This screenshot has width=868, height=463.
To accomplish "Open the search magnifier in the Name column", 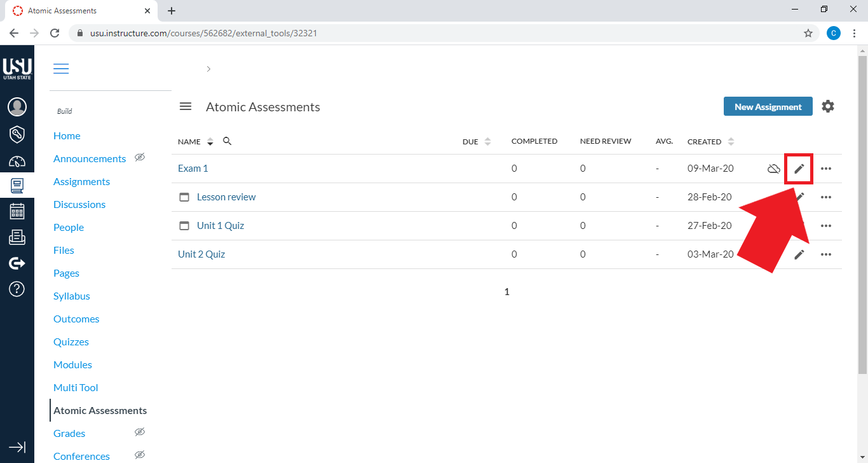I will coord(227,141).
